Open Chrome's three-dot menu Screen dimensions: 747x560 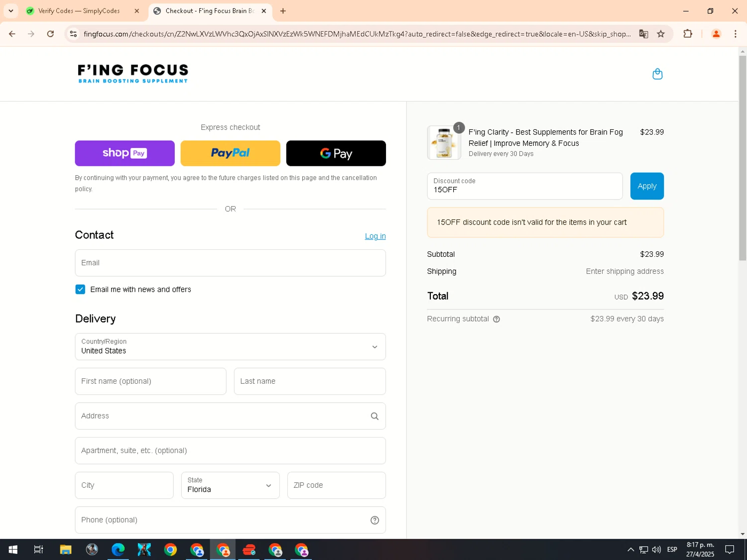pyautogui.click(x=735, y=34)
